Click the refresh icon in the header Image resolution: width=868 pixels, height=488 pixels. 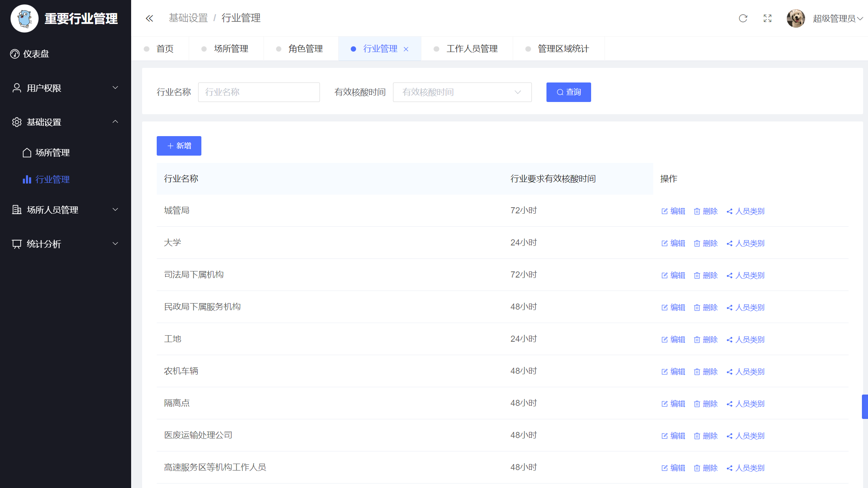[x=743, y=18]
